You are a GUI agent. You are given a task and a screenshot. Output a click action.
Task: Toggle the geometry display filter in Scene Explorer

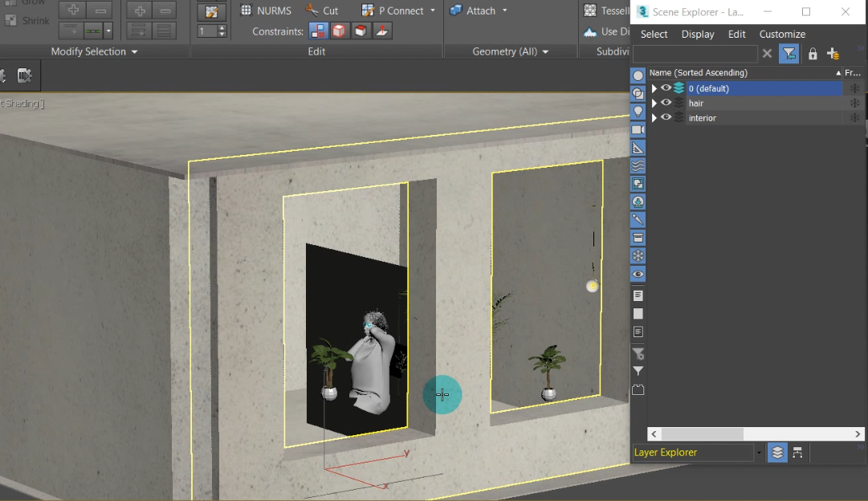(x=638, y=75)
